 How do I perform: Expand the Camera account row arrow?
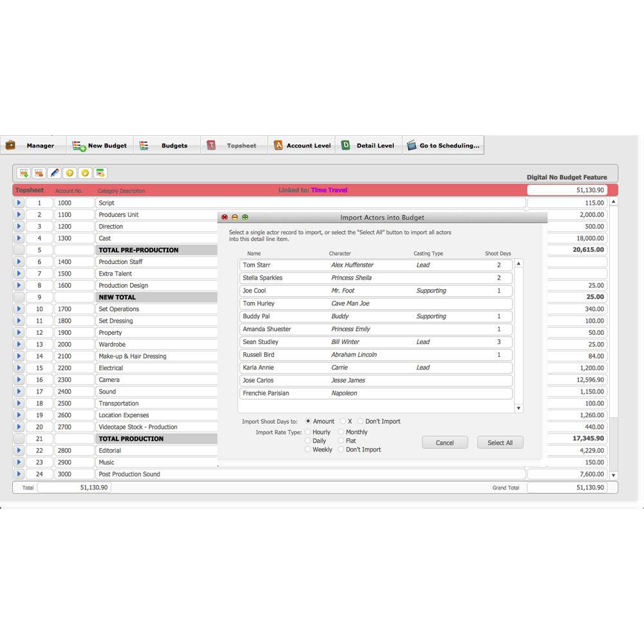coord(19,380)
